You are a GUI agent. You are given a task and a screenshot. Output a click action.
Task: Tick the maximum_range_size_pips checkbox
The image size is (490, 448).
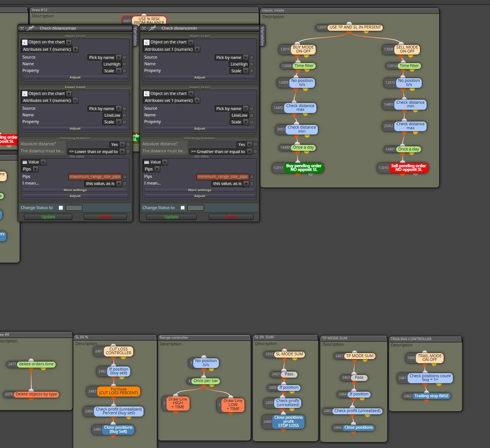125,177
